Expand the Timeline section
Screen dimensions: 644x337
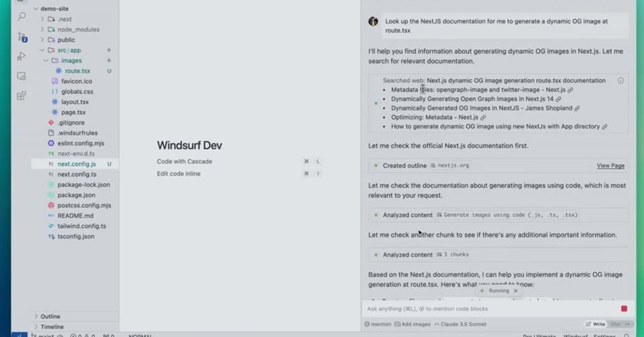[36, 327]
